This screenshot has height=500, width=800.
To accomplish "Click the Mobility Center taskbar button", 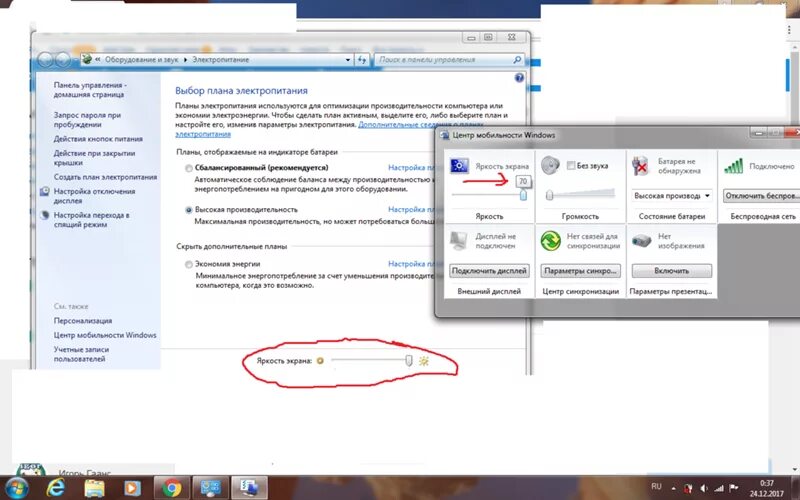I will pos(249,488).
